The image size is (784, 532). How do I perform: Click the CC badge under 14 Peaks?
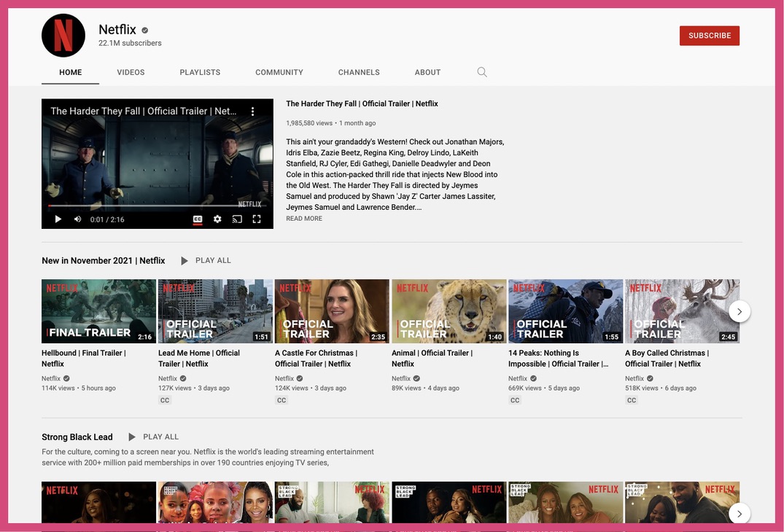point(515,400)
